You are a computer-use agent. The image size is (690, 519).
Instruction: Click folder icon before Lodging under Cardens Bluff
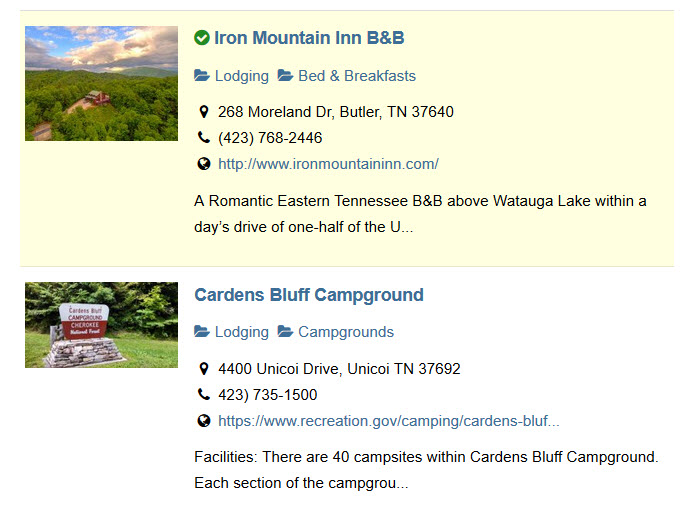point(202,332)
